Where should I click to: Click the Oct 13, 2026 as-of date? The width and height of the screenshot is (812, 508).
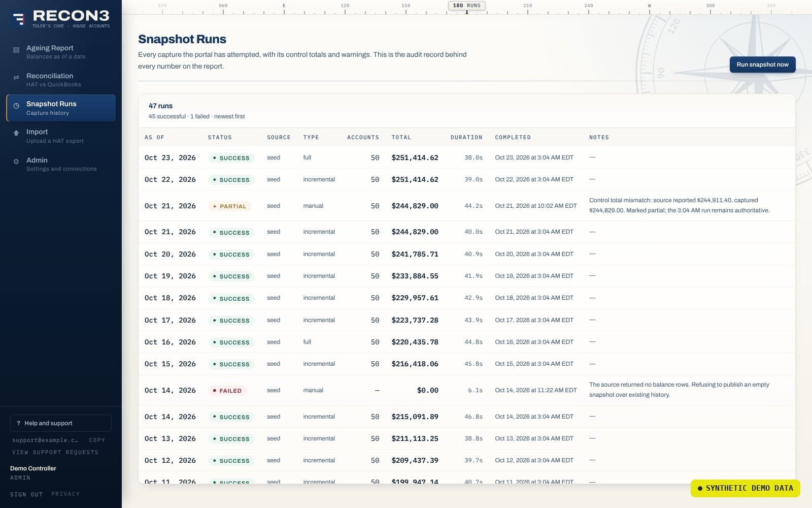pyautogui.click(x=170, y=438)
